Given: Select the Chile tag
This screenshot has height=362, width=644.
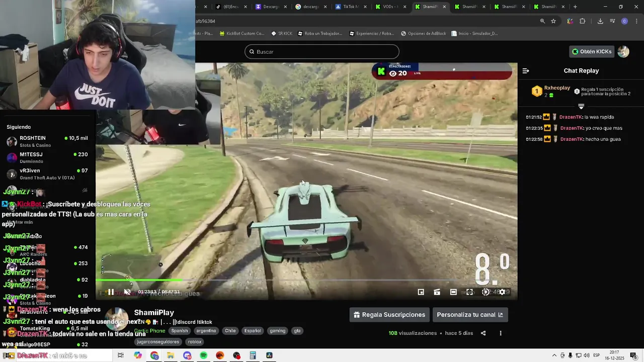Looking at the screenshot, I should (230, 331).
